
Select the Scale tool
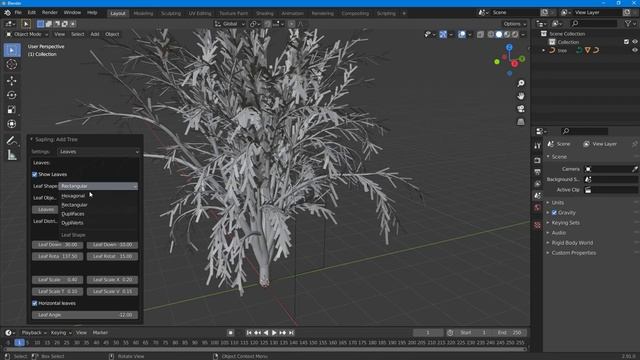point(12,109)
